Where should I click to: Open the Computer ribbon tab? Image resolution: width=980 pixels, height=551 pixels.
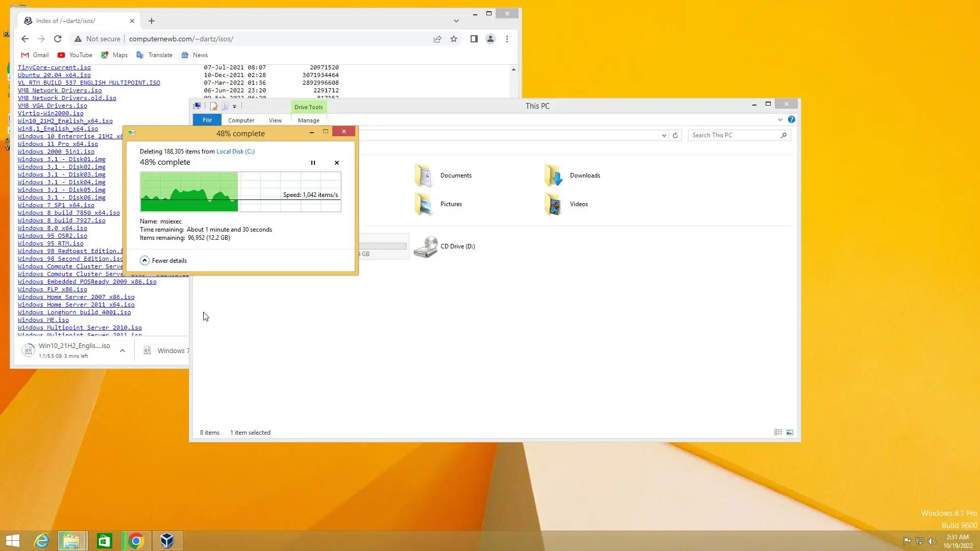tap(241, 120)
